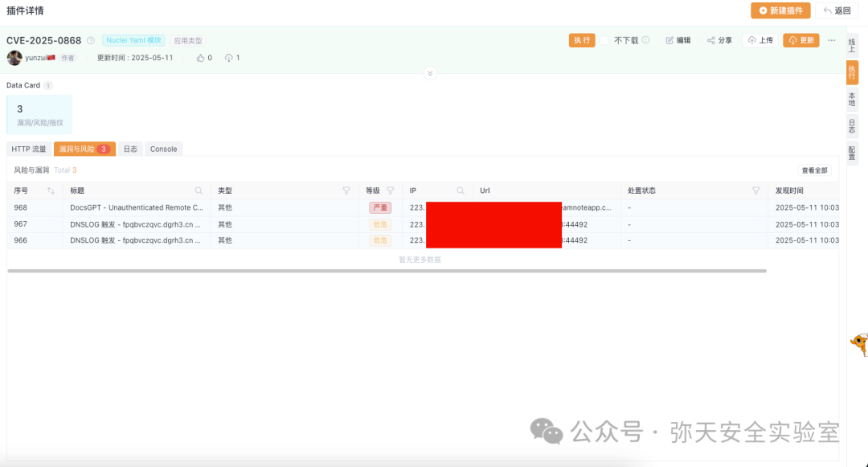Open the 日志 tab
This screenshot has height=467, width=868.
tap(130, 149)
